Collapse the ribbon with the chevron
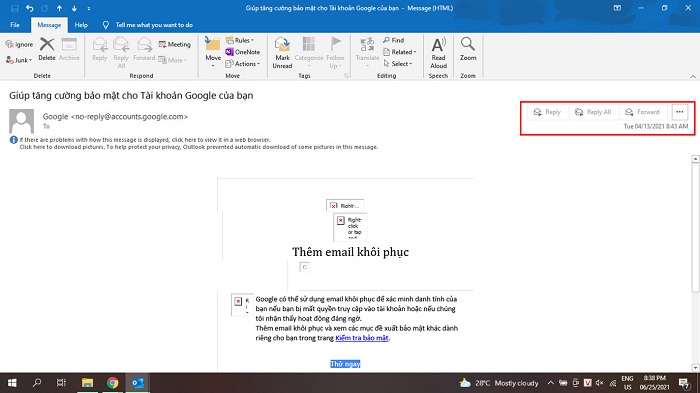 pyautogui.click(x=693, y=76)
